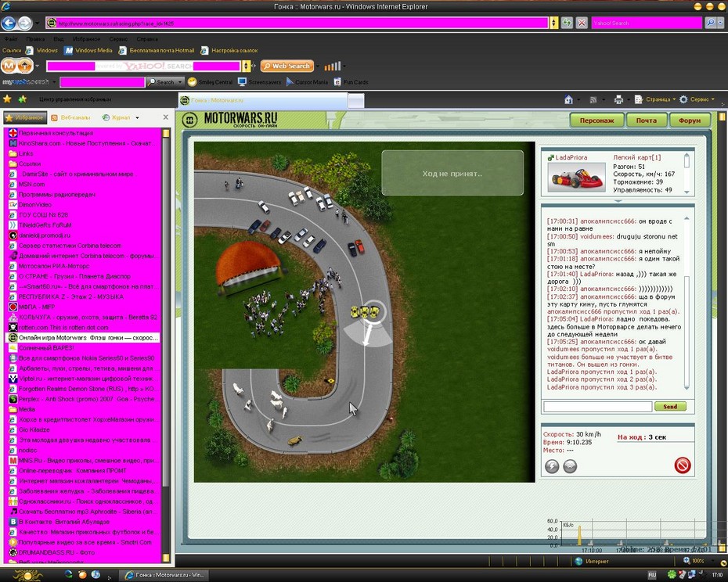Open Почта in the game header
Image resolution: width=728 pixels, height=582 pixels.
[647, 120]
